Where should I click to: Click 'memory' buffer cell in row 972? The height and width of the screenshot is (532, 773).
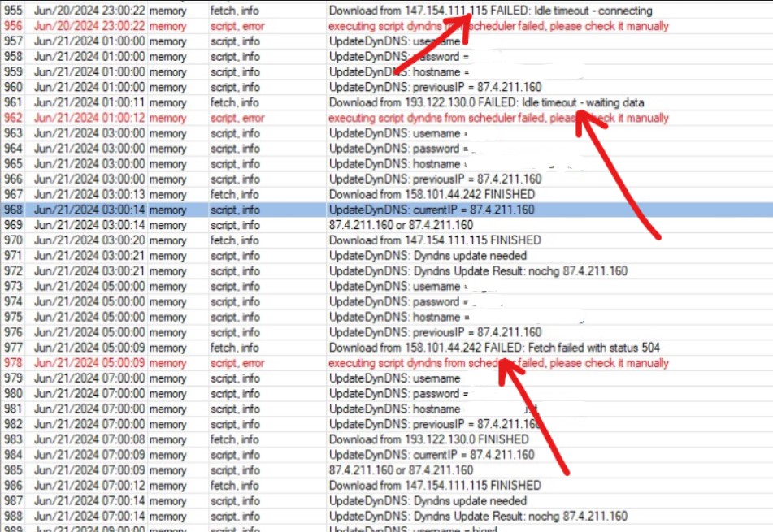click(x=168, y=271)
